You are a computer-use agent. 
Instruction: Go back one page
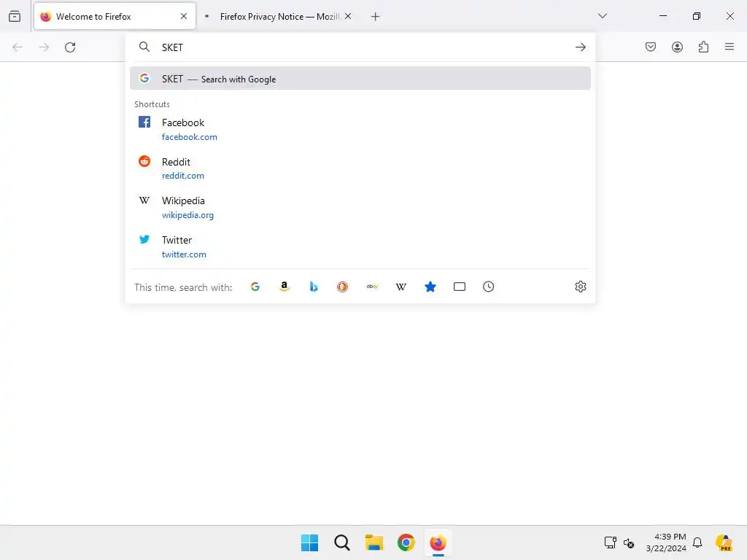click(x=18, y=47)
